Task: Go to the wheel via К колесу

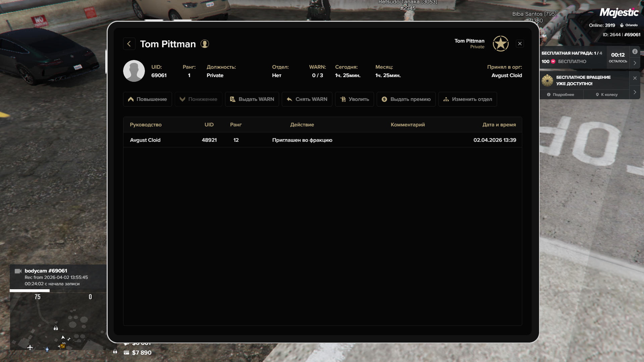Action: (606, 95)
